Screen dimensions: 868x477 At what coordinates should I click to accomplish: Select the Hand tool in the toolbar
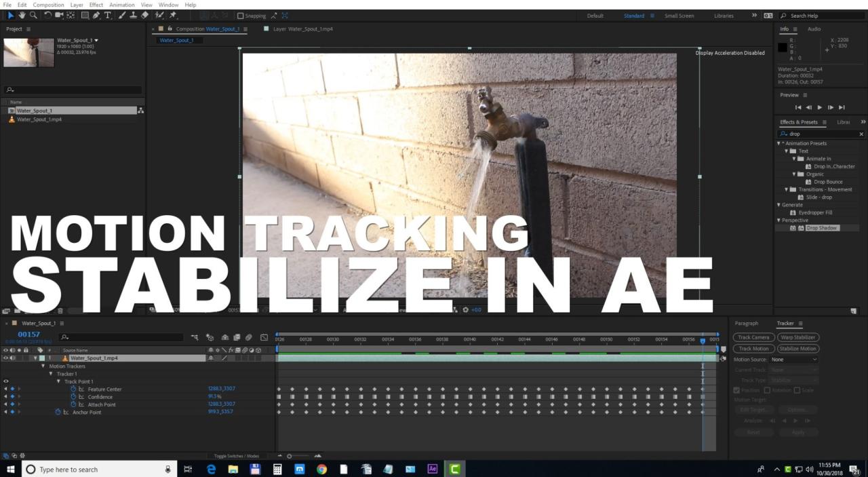point(20,15)
